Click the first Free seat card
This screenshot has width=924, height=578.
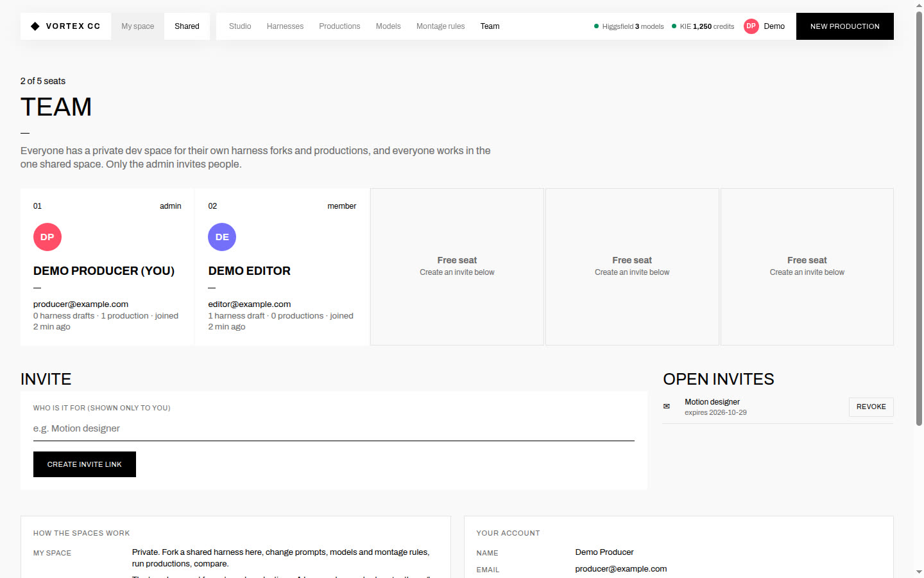pos(457,267)
